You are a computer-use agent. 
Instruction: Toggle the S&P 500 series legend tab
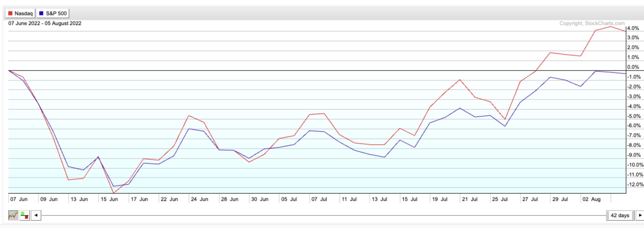tap(53, 13)
